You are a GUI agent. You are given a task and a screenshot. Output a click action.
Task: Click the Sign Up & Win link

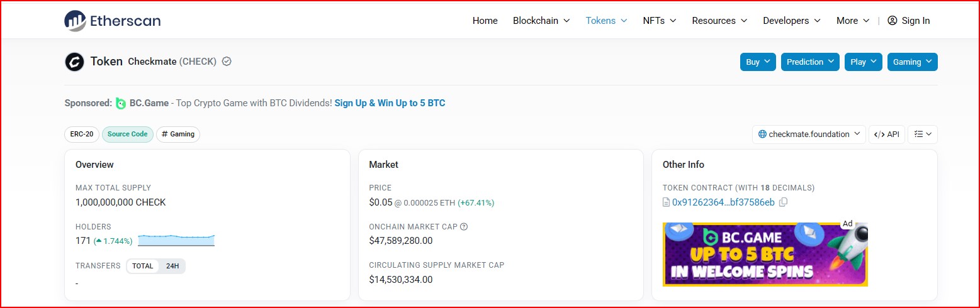(x=390, y=103)
